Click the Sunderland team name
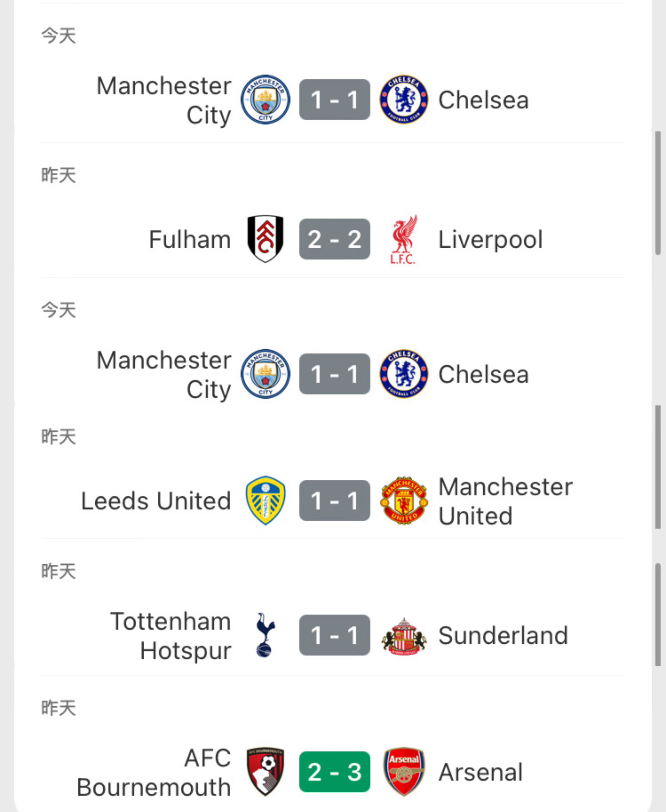 pos(502,635)
